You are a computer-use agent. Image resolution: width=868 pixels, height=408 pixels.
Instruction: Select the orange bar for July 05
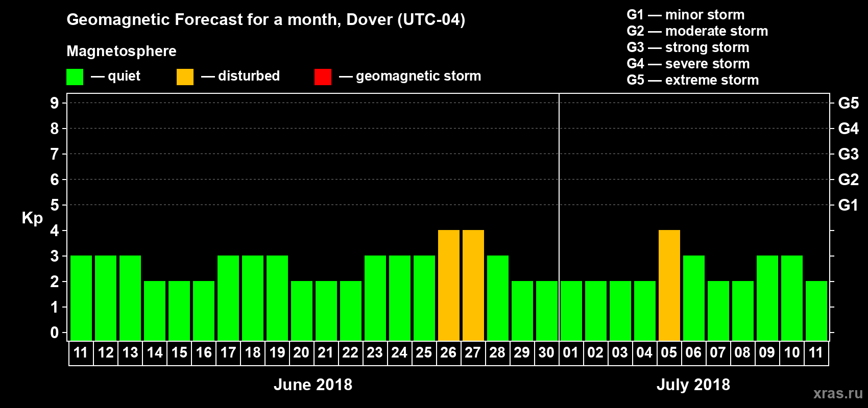point(669,286)
